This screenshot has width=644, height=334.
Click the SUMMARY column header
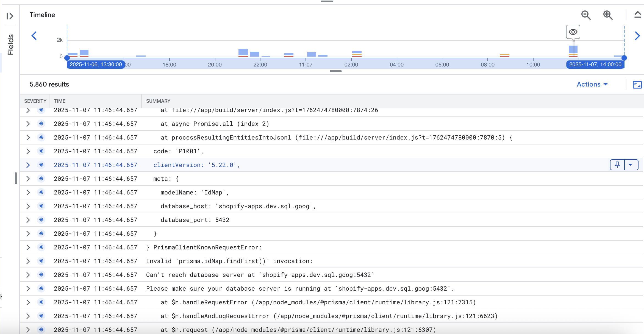158,101
